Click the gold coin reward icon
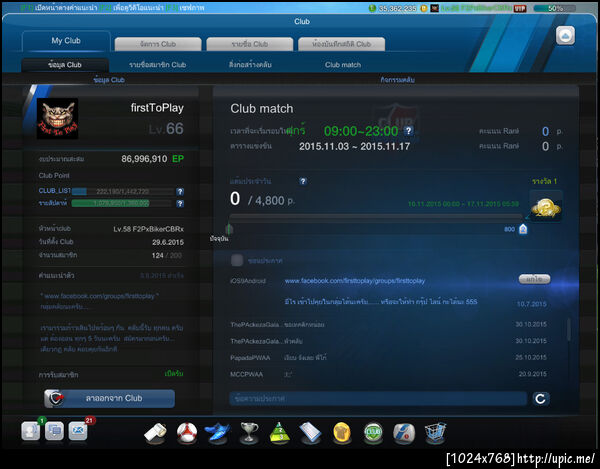Image resolution: width=600 pixels, height=469 pixels. click(x=546, y=206)
